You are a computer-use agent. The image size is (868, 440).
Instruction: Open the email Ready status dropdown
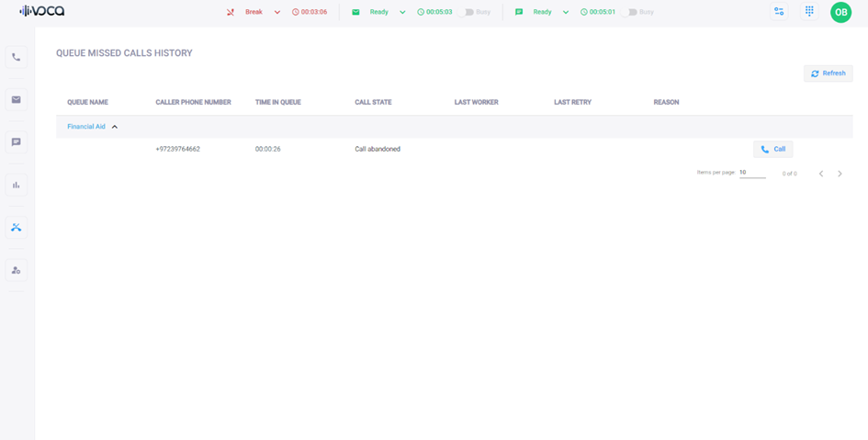tap(402, 12)
